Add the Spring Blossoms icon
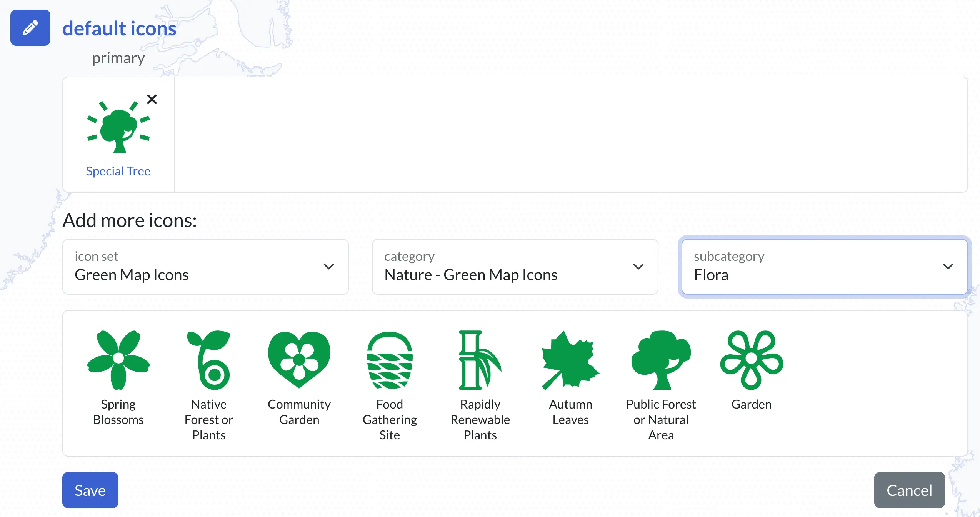Image resolution: width=980 pixels, height=517 pixels. pos(118,360)
